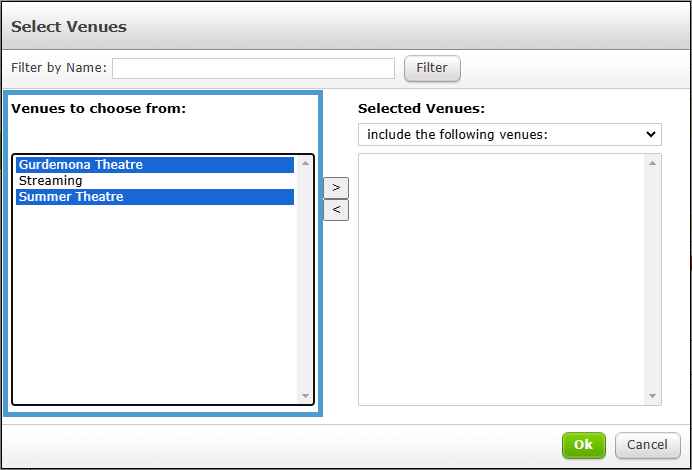Viewport: 692px width, 470px height.
Task: Select Streaming in the venue list
Action: click(x=155, y=180)
